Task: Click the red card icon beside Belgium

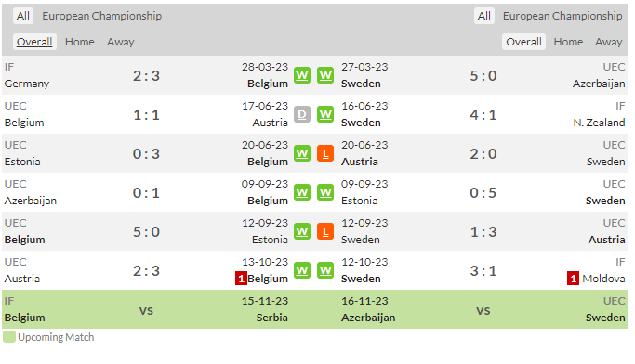Action: pos(241,279)
